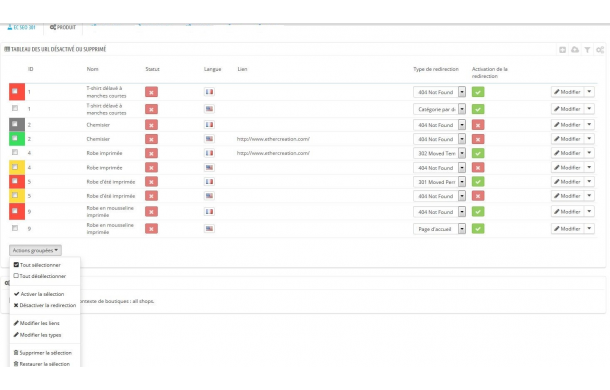Click Modifier button on French Robe imprimée row
Image resolution: width=610 pixels, height=390 pixels.
(x=568, y=153)
